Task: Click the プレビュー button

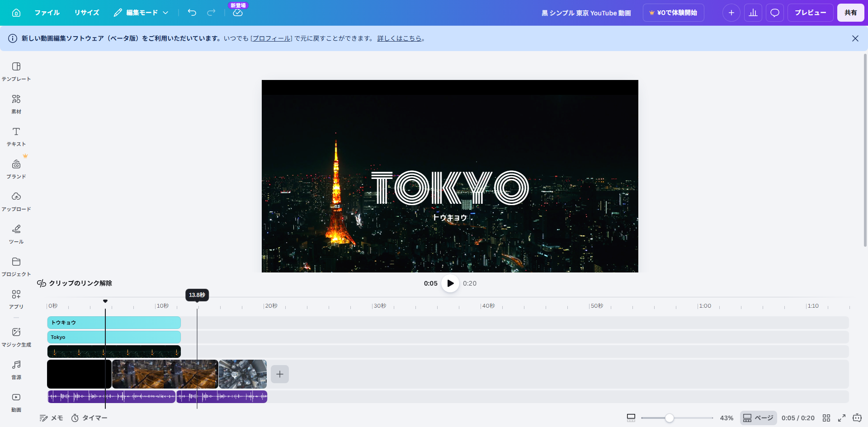Action: (811, 13)
